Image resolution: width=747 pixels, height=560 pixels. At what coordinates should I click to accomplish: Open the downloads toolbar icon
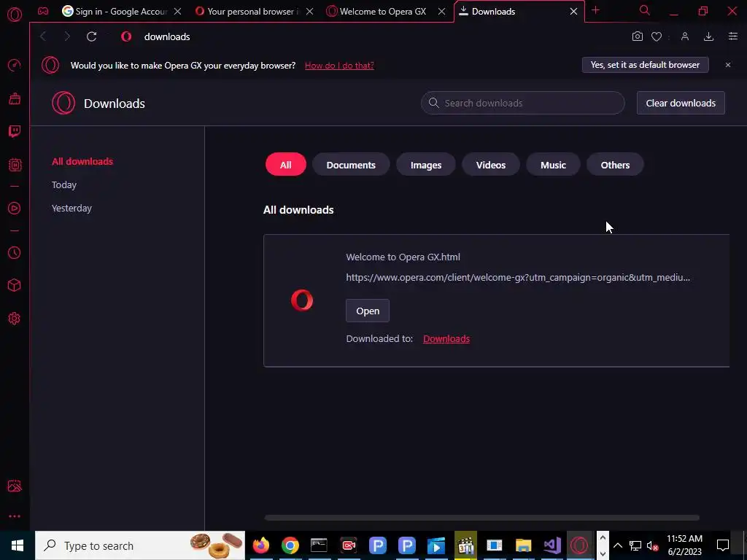709,36
